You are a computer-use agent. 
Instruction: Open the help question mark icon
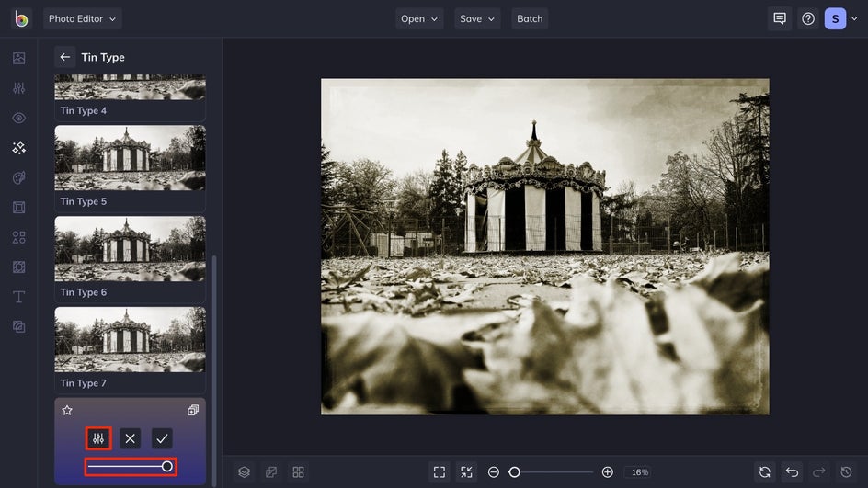pos(807,18)
